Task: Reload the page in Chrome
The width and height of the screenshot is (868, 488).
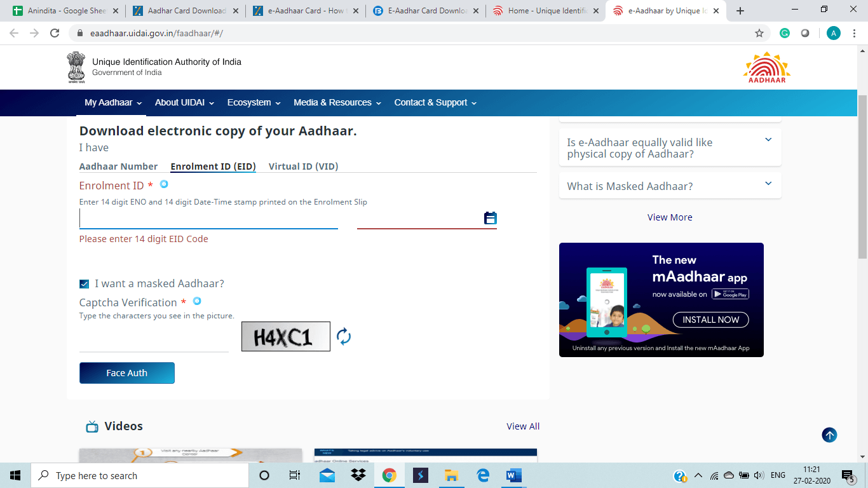Action: pyautogui.click(x=55, y=33)
